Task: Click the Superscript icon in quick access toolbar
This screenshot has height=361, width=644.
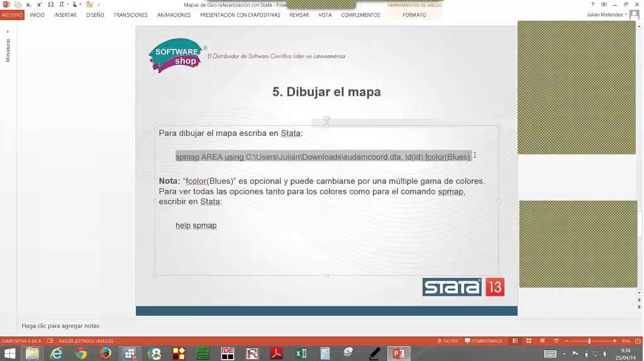Action: pos(40,4)
